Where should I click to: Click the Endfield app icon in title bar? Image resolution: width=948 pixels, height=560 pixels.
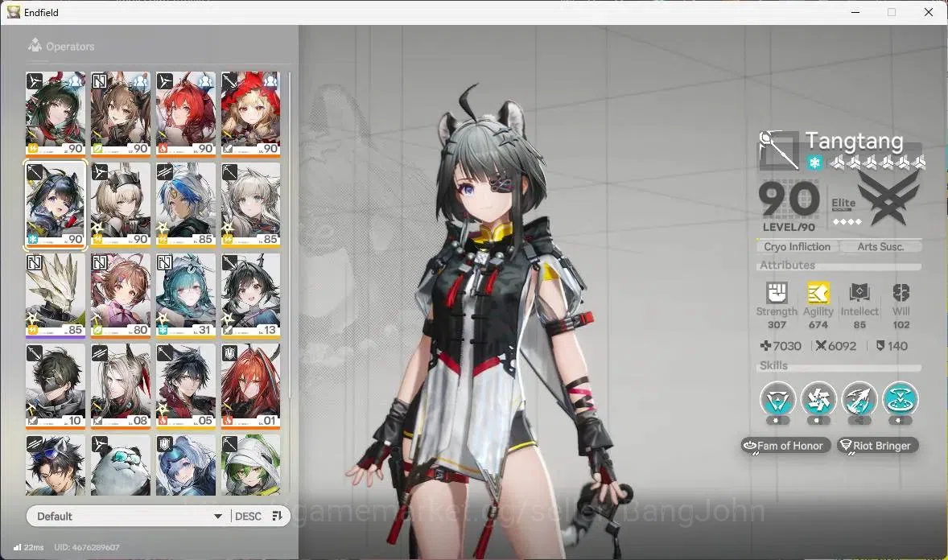point(14,12)
